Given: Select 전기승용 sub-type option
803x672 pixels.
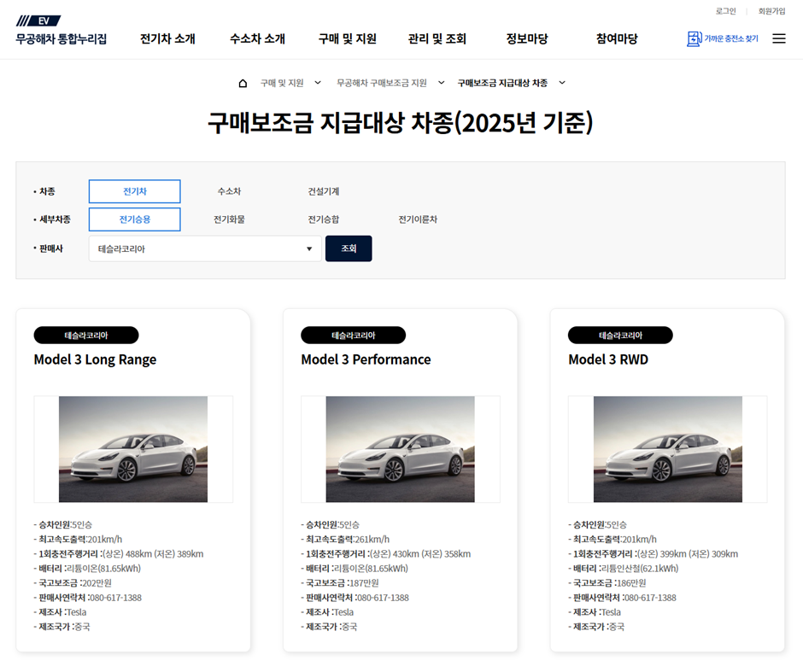Looking at the screenshot, I should pos(135,219).
